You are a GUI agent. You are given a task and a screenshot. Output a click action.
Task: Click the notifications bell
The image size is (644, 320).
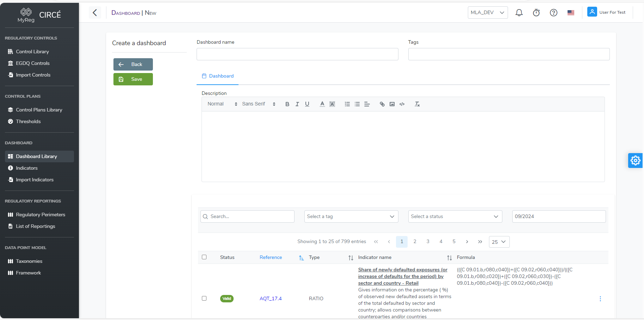tap(519, 12)
